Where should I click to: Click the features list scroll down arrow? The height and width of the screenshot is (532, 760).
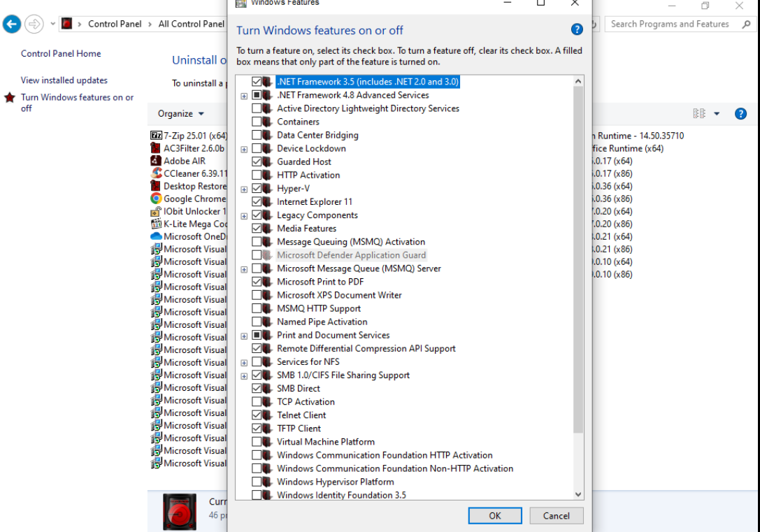point(578,494)
